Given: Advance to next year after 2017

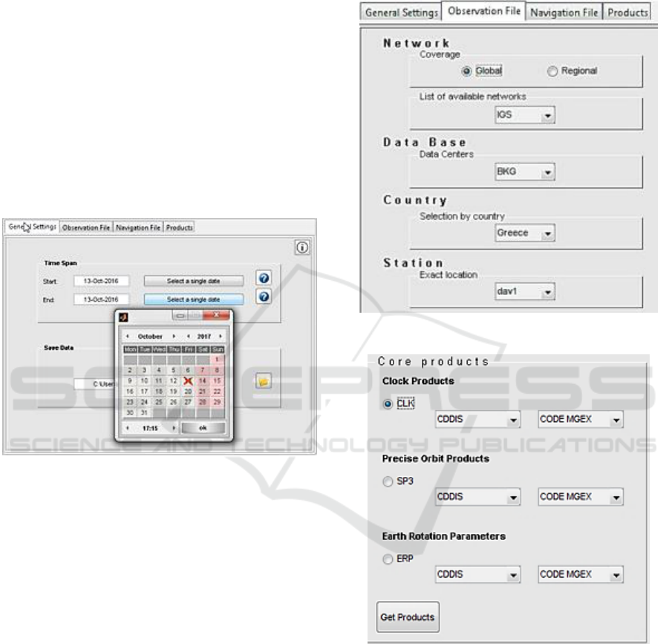Looking at the screenshot, I should coord(220,336).
